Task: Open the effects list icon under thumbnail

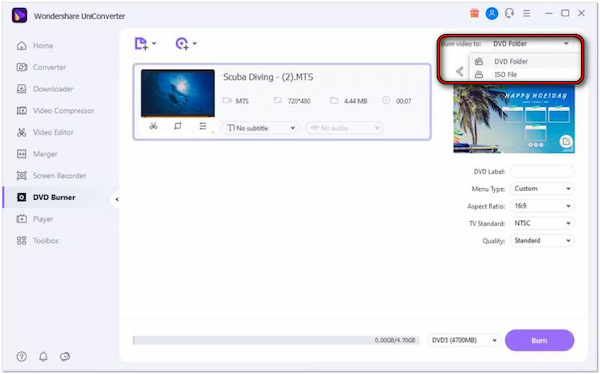Action: click(203, 126)
